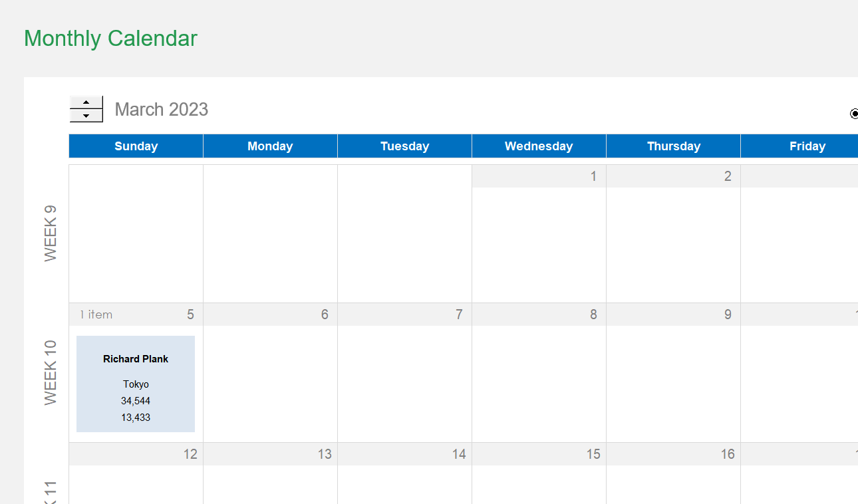Image resolution: width=858 pixels, height=504 pixels.
Task: Select the radio button beside the calendar
Action: (x=854, y=114)
